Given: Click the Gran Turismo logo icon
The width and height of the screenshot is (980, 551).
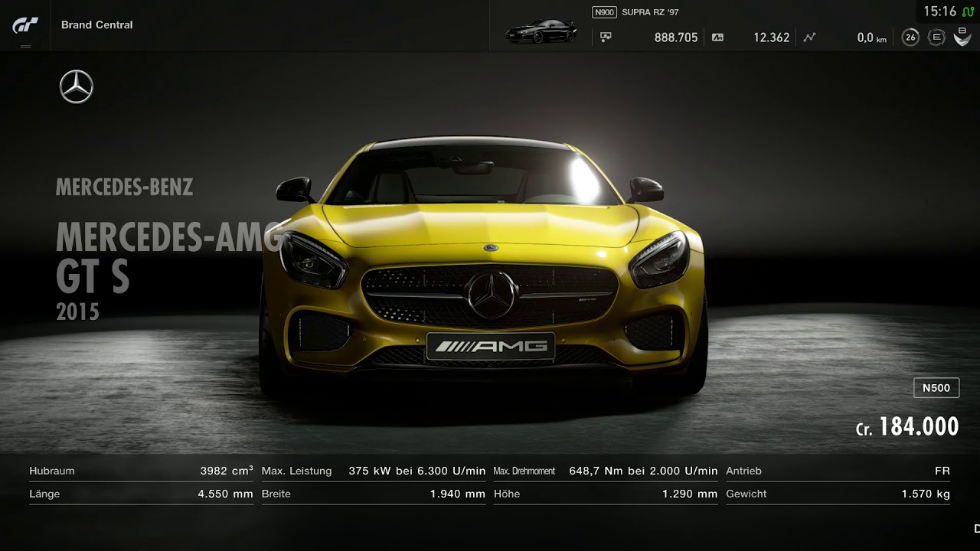Looking at the screenshot, I should tap(24, 25).
